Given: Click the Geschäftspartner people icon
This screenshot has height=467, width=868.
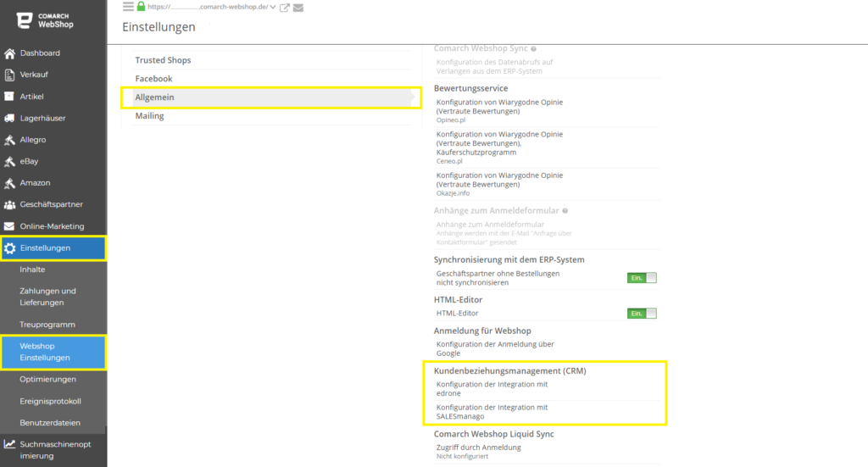Looking at the screenshot, I should pos(9,205).
